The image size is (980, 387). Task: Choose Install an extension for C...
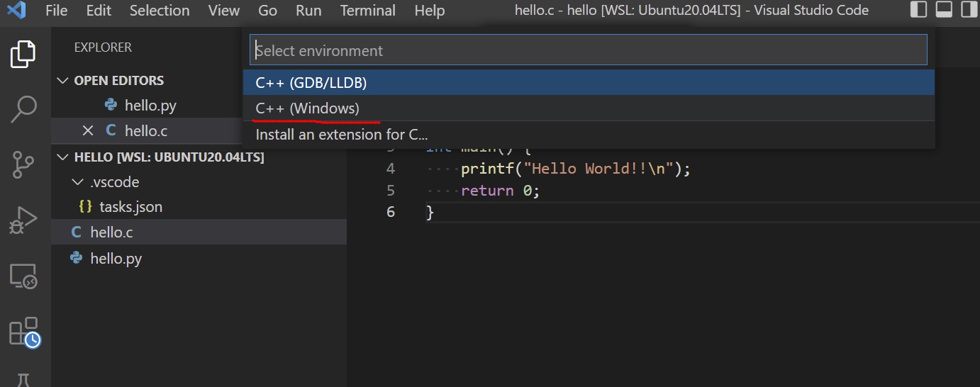pos(589,135)
